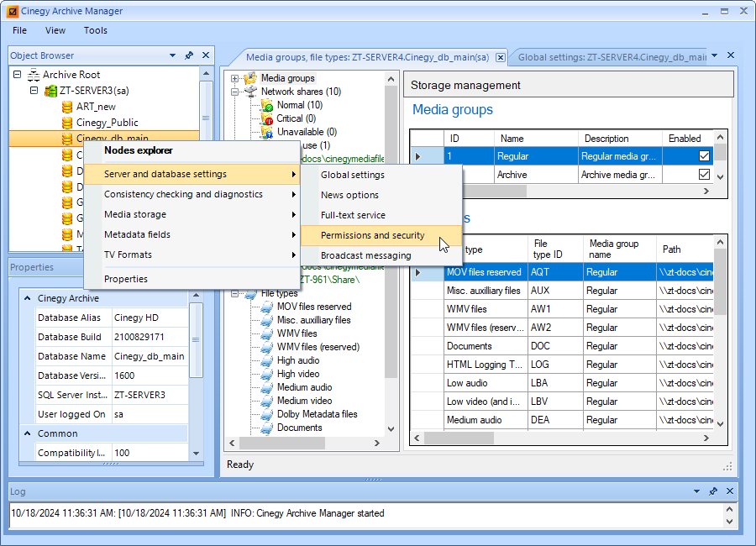The height and width of the screenshot is (546, 756).
Task: Click the Cinegy_Public database icon
Action: click(x=67, y=123)
